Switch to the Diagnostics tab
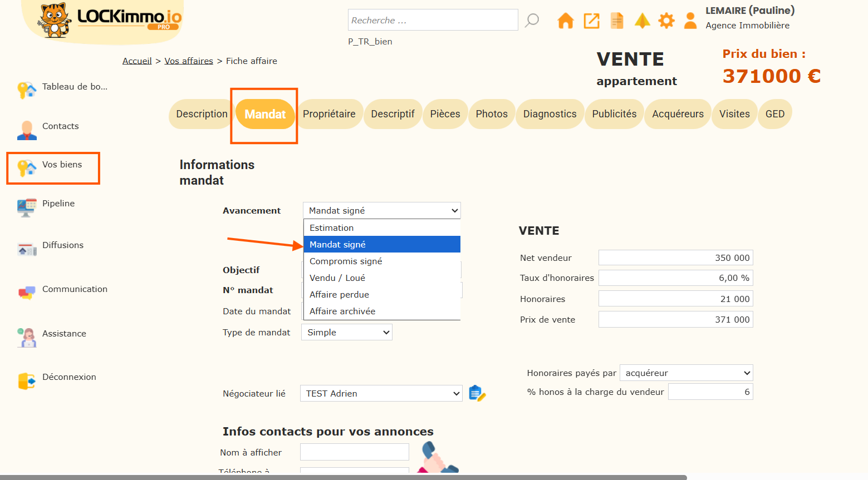Screen dimensions: 868x480 [x=550, y=114]
